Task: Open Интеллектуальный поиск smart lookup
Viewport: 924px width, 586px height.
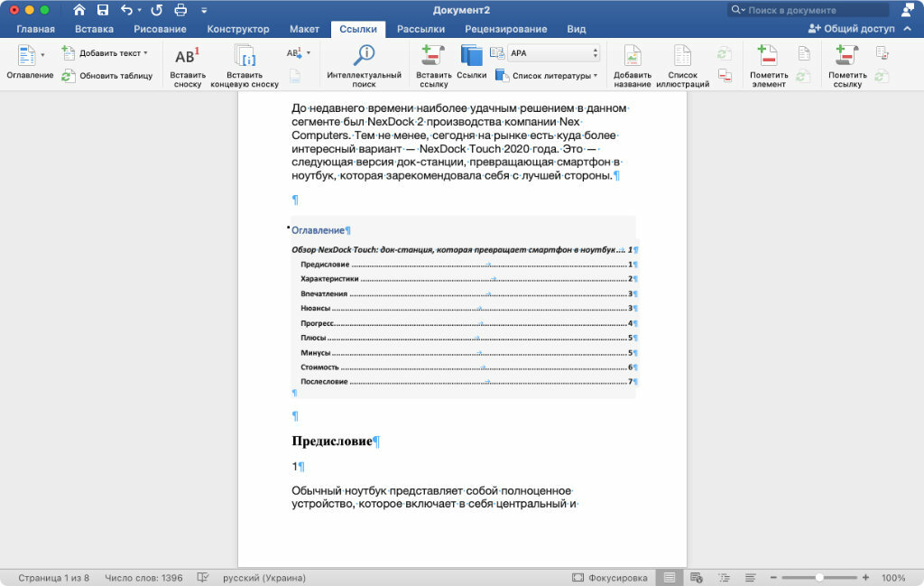Action: [365, 66]
